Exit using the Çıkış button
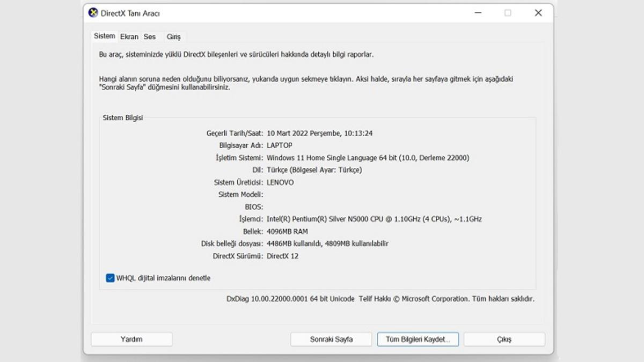This screenshot has height=362, width=644. (504, 339)
